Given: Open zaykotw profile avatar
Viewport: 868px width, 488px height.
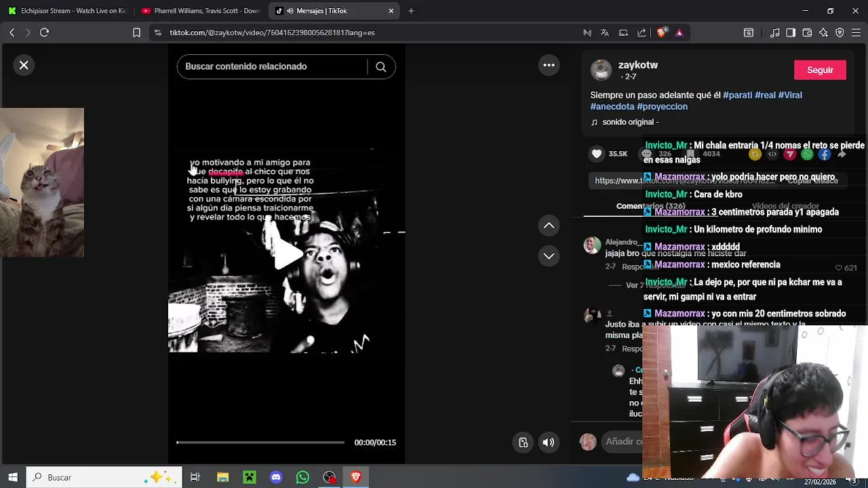Looking at the screenshot, I should (x=601, y=70).
